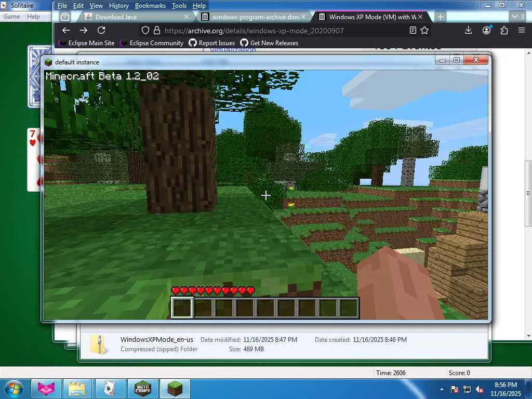532x399 pixels.
Task: Open the Report Issues bookmark
Action: 212,43
